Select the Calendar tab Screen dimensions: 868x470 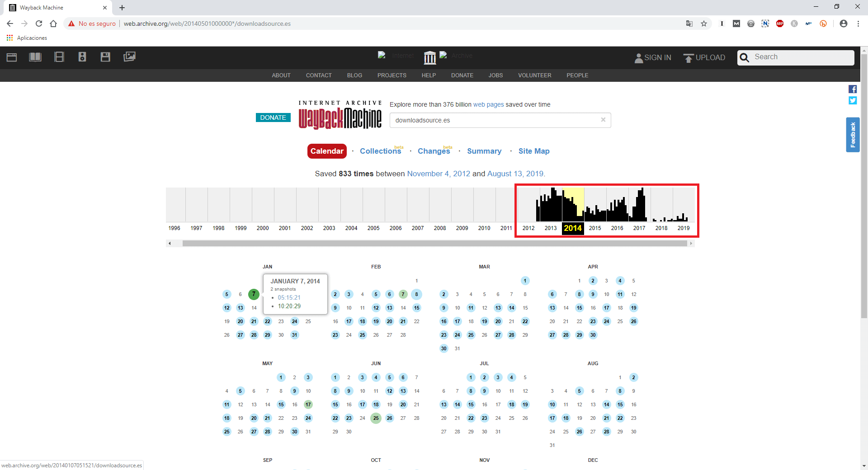[x=327, y=151]
